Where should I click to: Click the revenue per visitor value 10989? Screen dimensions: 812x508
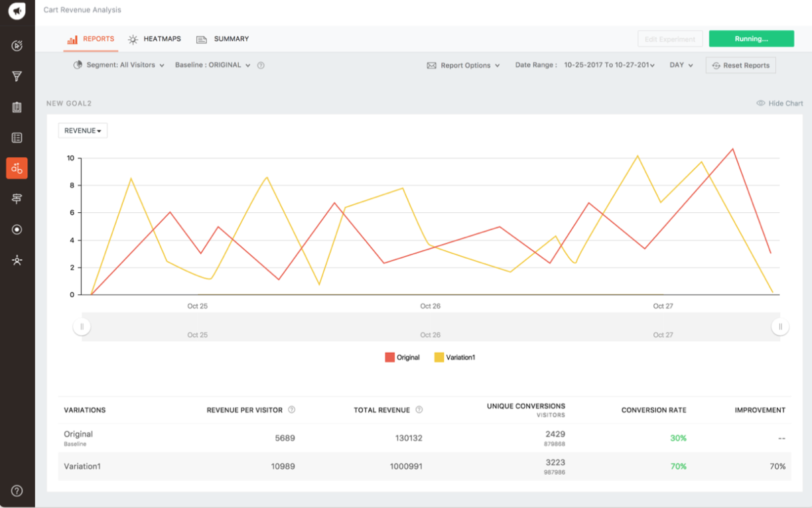point(283,466)
